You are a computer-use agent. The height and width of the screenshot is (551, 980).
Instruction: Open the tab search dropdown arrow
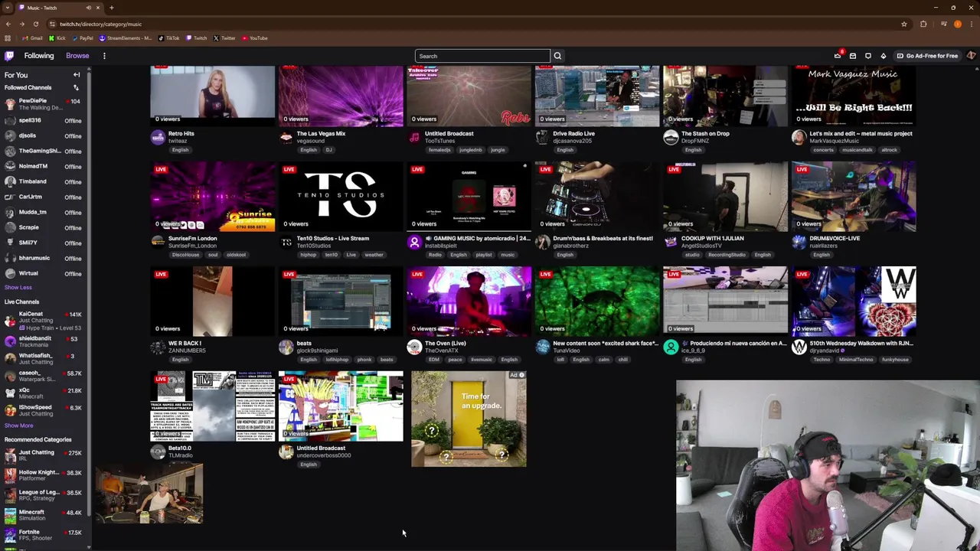[8, 8]
